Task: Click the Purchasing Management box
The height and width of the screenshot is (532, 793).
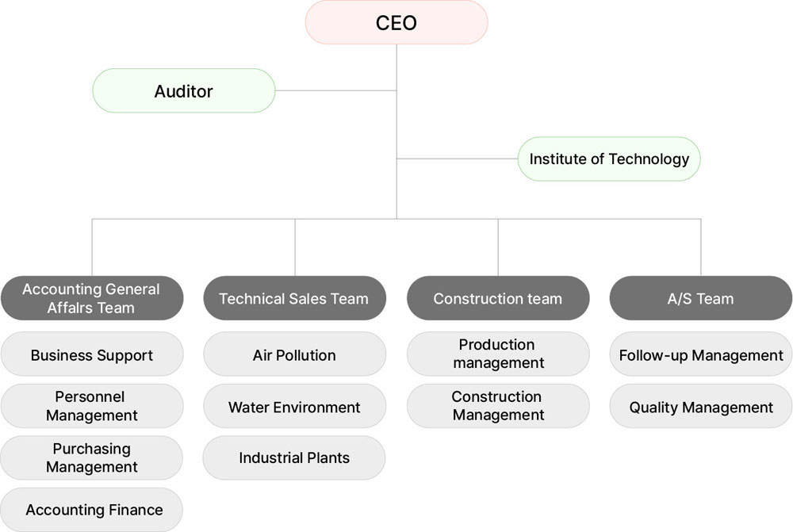Action: coord(92,458)
